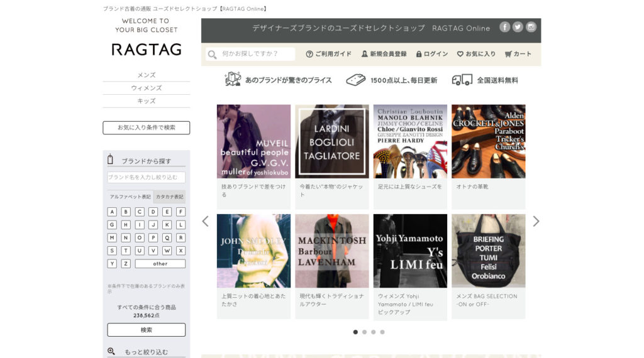Select brand letter Z

tap(126, 264)
